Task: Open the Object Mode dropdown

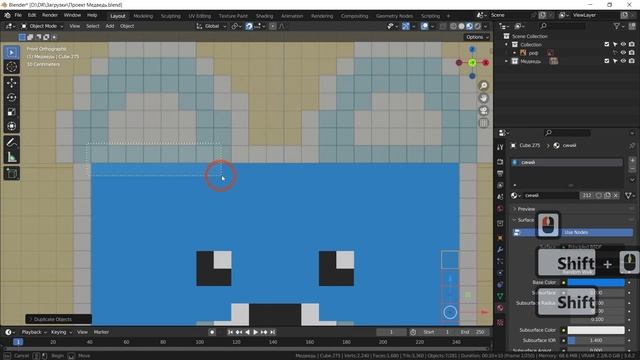Action: coord(42,26)
